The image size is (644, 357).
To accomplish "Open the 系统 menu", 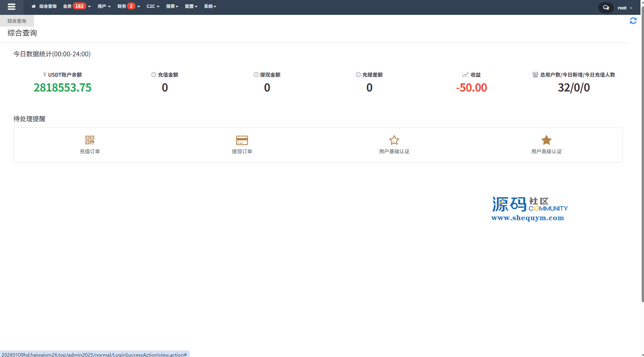I will 210,6.
